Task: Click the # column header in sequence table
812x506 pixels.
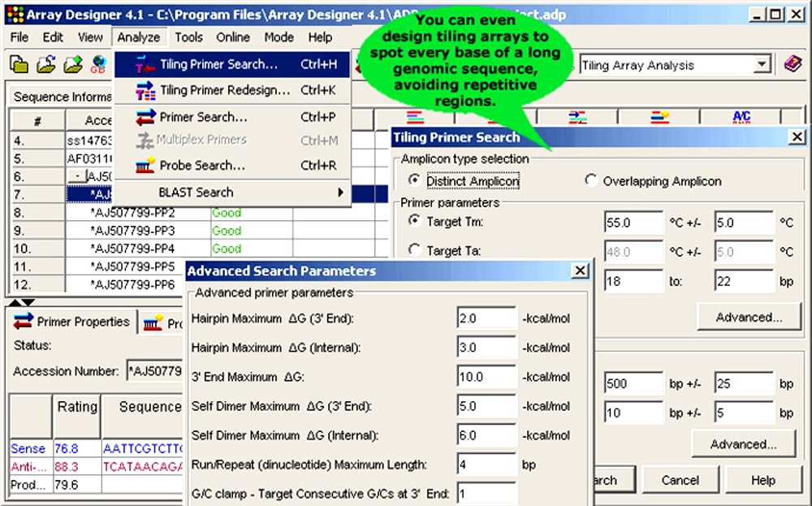Action: coord(37,121)
